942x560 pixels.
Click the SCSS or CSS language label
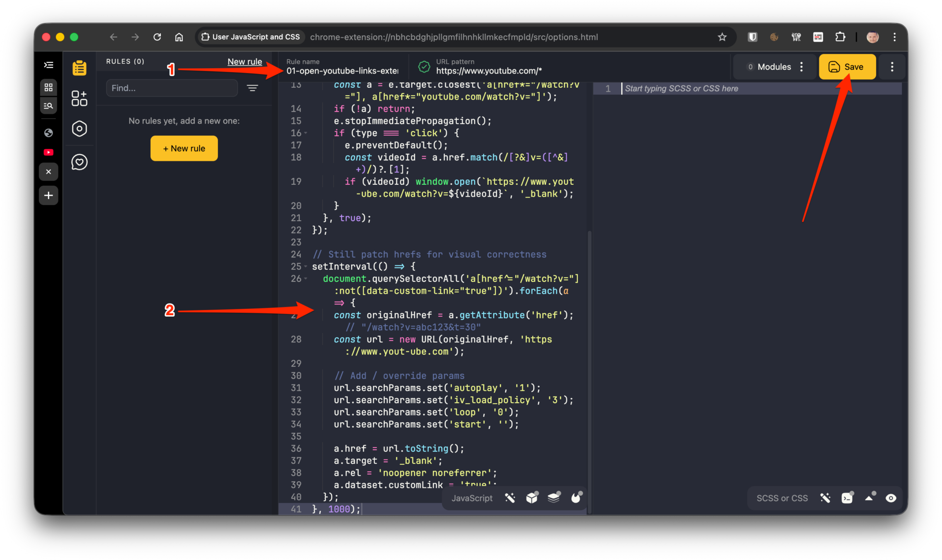(x=782, y=498)
